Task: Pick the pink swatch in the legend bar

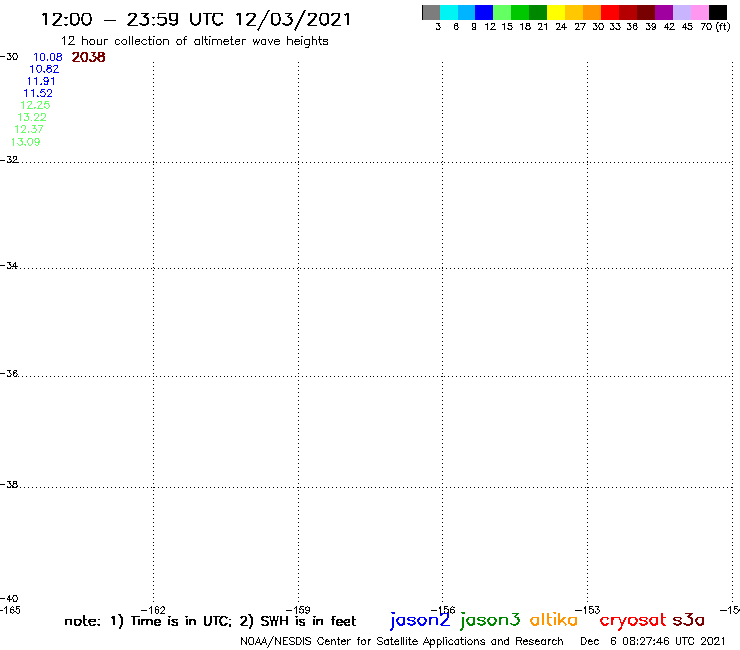Action: [699, 12]
